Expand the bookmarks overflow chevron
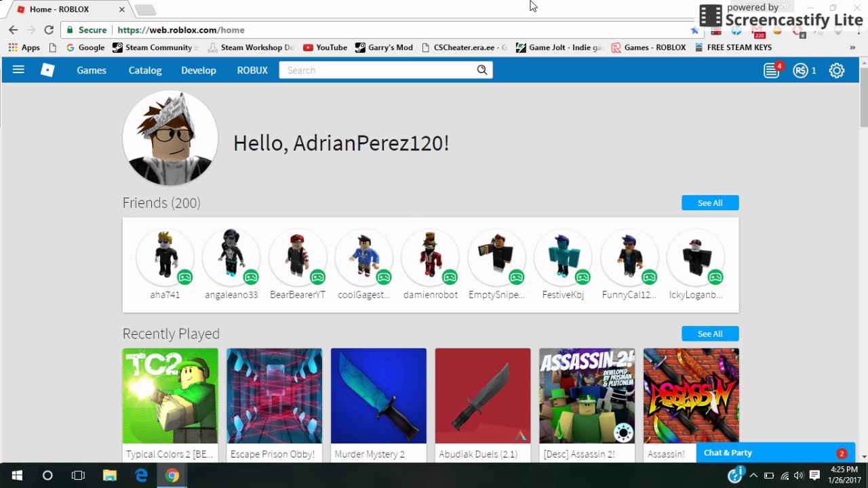 tap(852, 47)
